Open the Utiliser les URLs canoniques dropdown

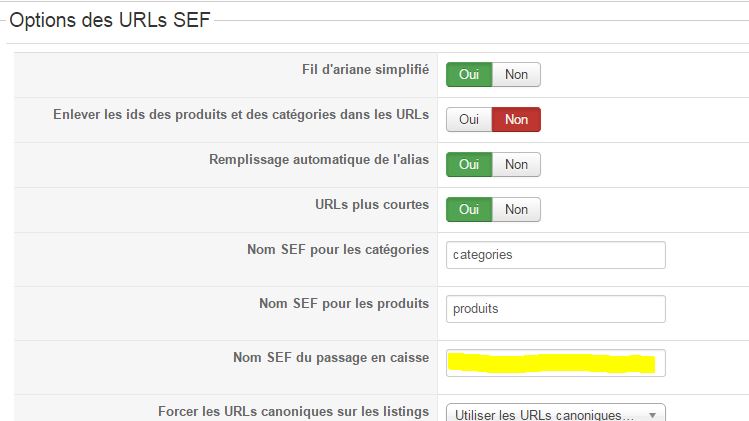[555, 414]
